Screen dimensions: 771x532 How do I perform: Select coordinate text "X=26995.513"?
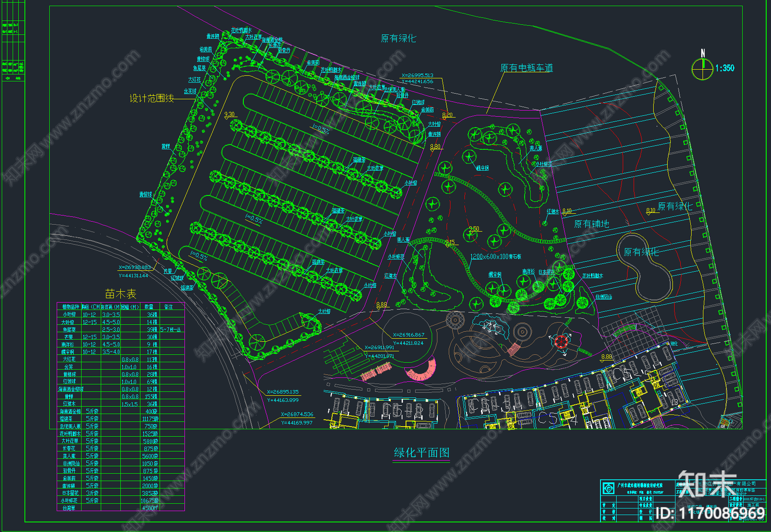pyautogui.click(x=417, y=75)
